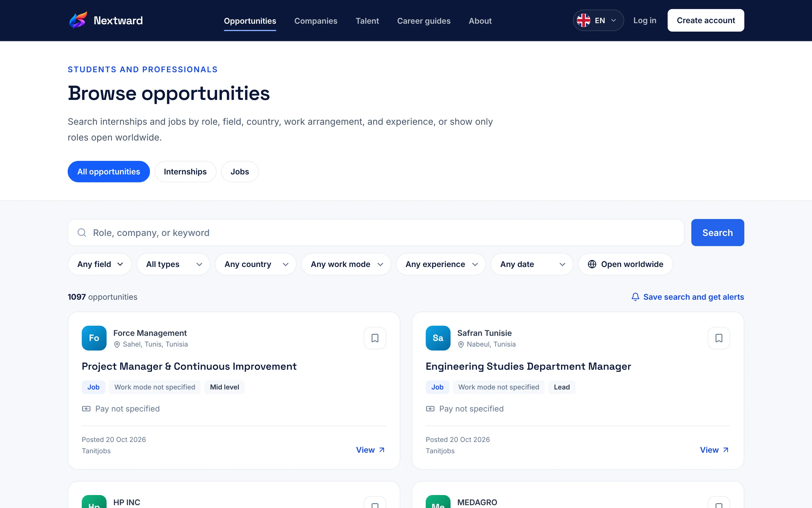Click the Search button
The width and height of the screenshot is (812, 508).
point(717,233)
